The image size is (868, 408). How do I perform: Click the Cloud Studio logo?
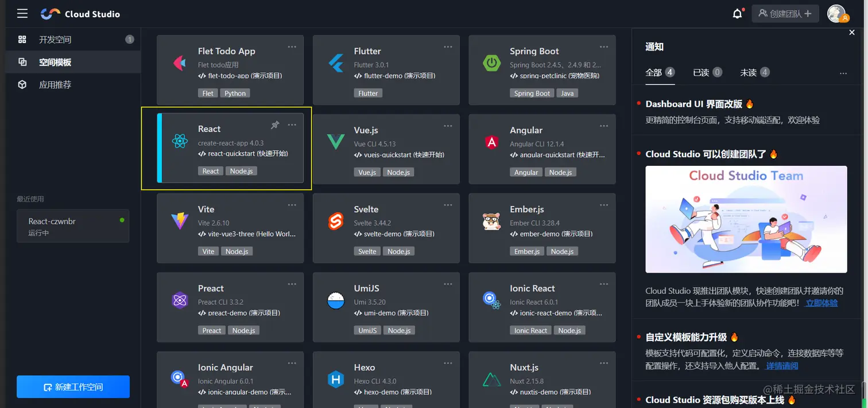click(x=80, y=14)
